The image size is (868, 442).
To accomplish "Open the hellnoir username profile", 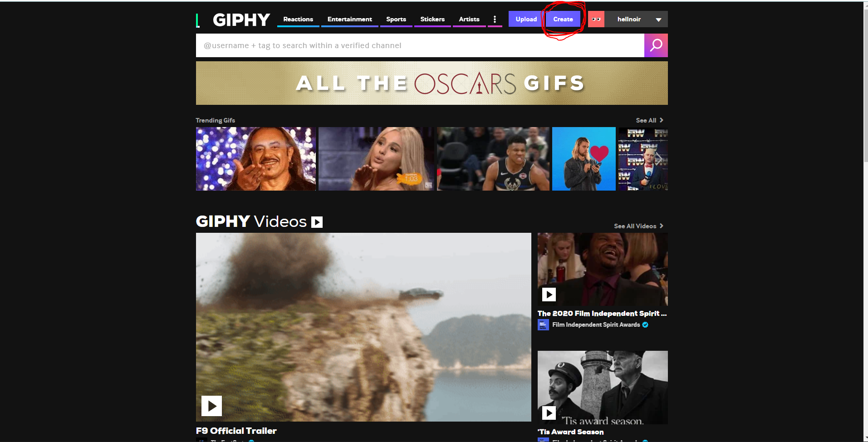I will [629, 19].
